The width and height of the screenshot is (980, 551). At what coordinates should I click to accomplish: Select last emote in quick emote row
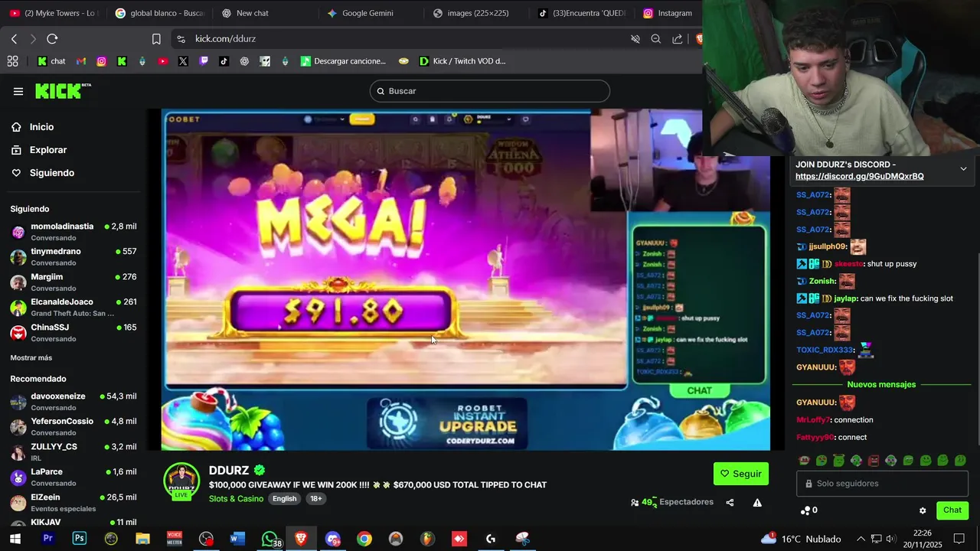click(x=960, y=461)
